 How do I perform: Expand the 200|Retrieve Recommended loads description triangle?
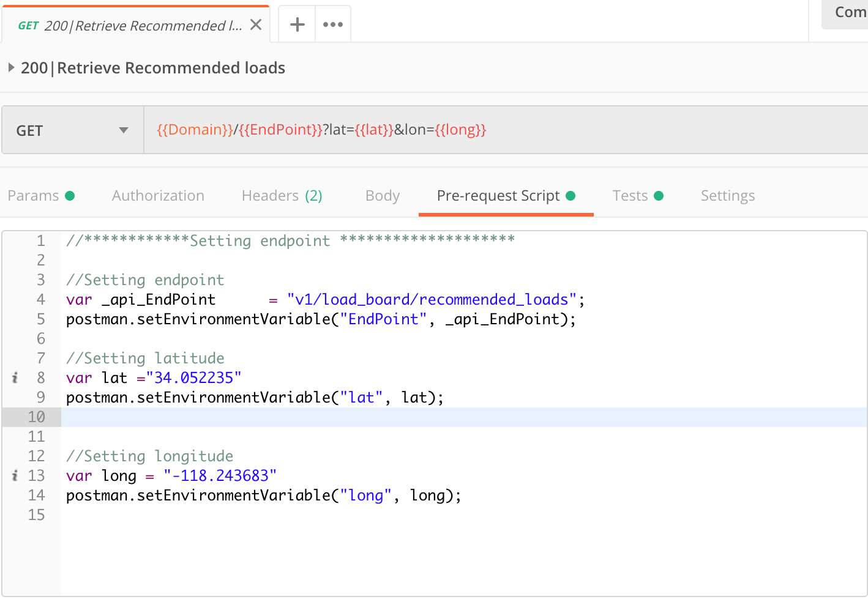[x=11, y=67]
